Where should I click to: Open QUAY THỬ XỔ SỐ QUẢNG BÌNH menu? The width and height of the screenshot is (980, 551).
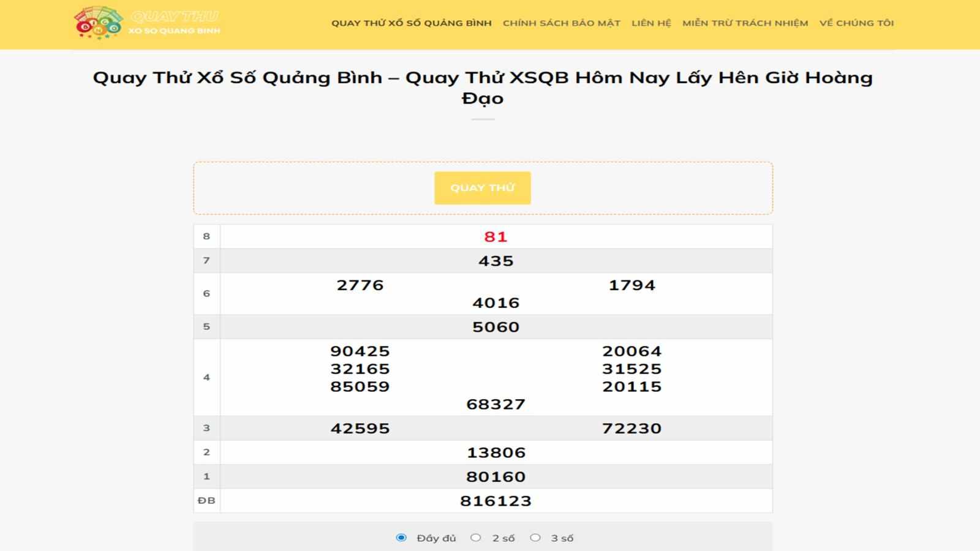(411, 23)
